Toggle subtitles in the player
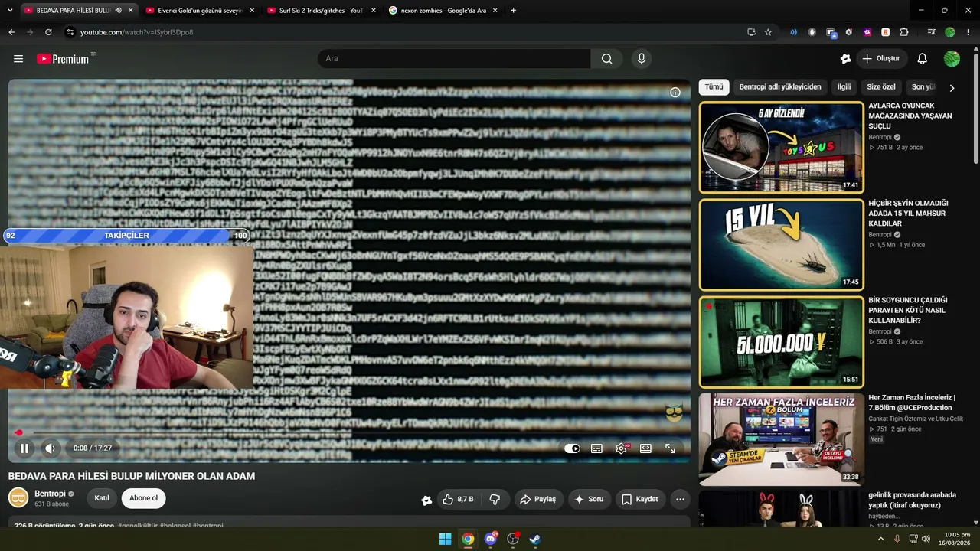Viewport: 980px width, 551px height. (596, 448)
